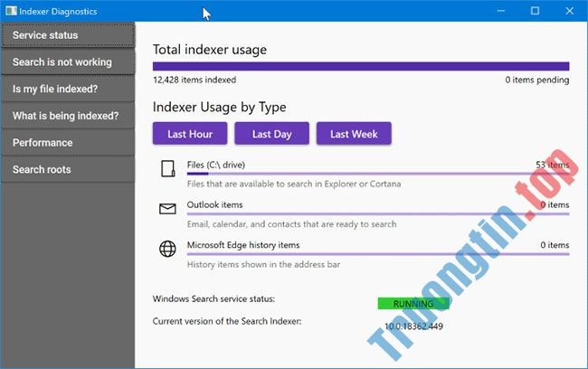Screen dimensions: 588x369
Task: Click the Files drive document icon
Action: [167, 169]
